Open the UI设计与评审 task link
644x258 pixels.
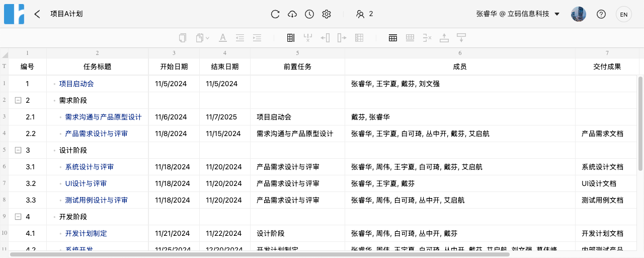tap(86, 183)
